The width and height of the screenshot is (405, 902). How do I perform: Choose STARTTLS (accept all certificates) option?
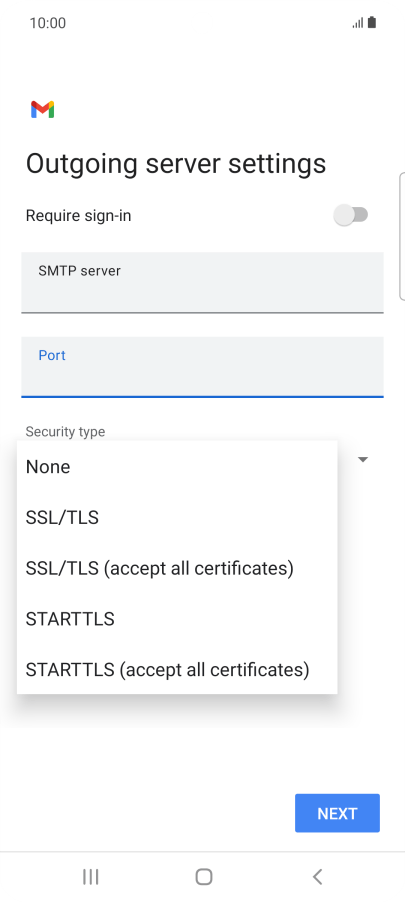177,669
